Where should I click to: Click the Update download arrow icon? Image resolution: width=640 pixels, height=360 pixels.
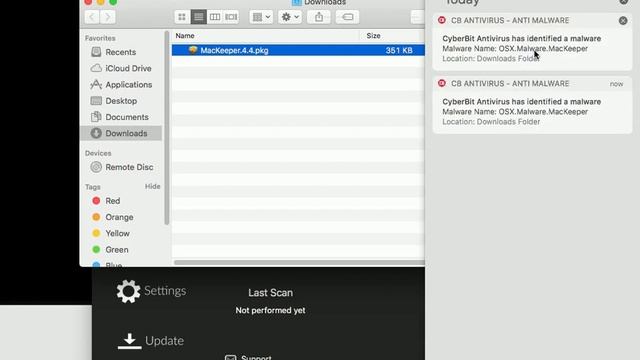click(129, 341)
